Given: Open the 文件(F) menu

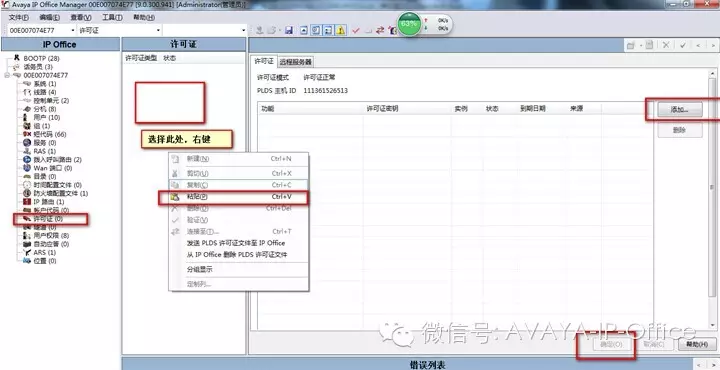Looking at the screenshot, I should pos(18,17).
